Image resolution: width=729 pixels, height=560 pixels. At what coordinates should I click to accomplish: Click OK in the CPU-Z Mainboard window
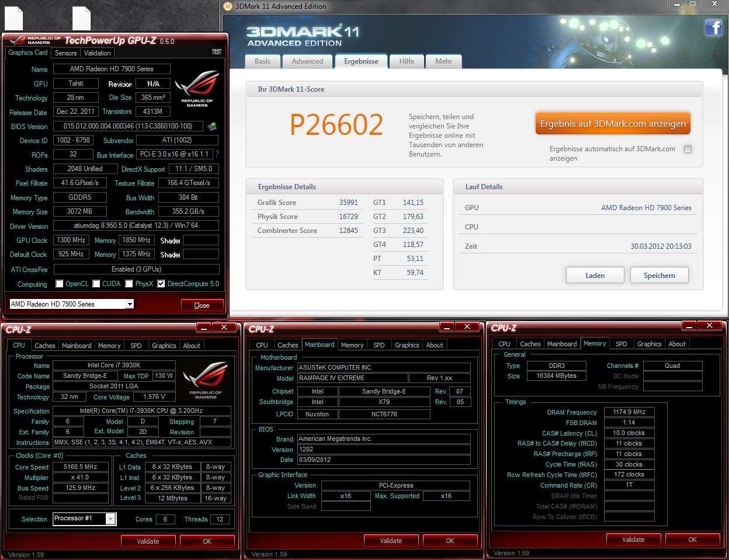[450, 541]
